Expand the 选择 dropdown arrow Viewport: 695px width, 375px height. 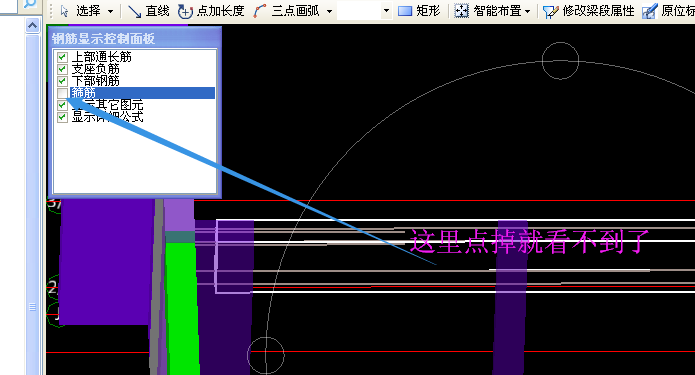coord(110,12)
